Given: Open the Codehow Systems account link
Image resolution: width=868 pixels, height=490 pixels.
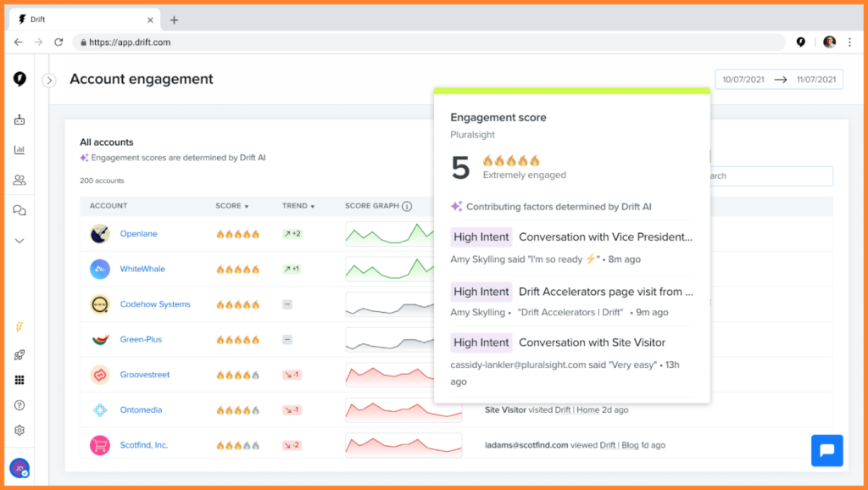Looking at the screenshot, I should [155, 304].
